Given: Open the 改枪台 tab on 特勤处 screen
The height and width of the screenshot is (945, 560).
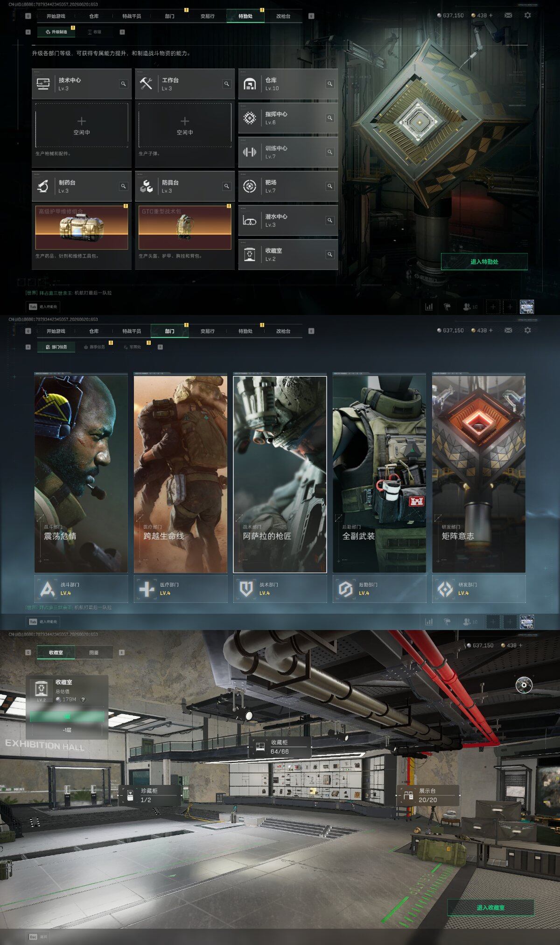Looking at the screenshot, I should [283, 16].
